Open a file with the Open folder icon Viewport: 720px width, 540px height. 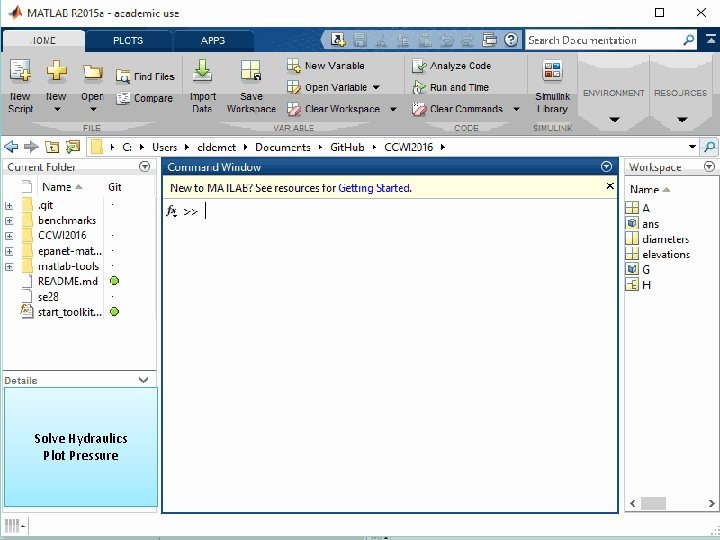(92, 72)
